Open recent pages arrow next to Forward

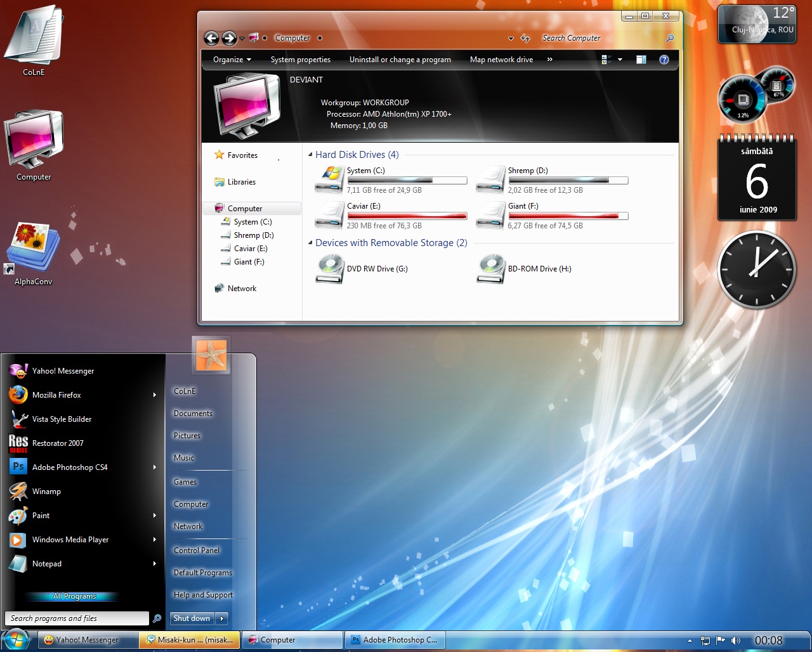coord(242,39)
